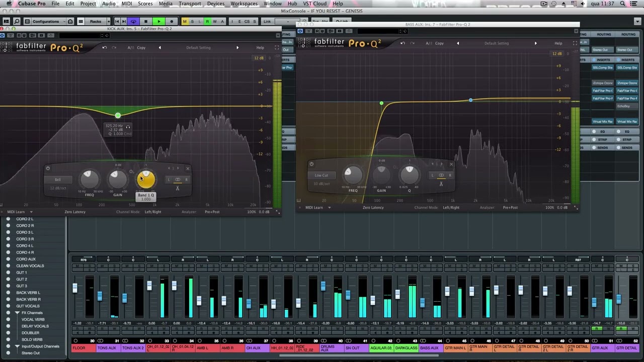This screenshot has height=362, width=644.
Task: Open Pre+Post analyzer settings in KICK AUX EQ
Action: [x=212, y=212]
